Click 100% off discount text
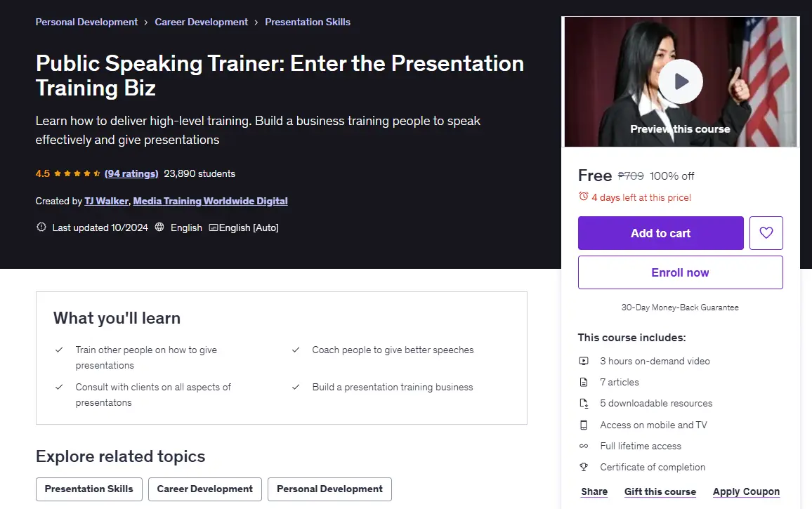Screen dimensions: 812x509 tap(672, 176)
